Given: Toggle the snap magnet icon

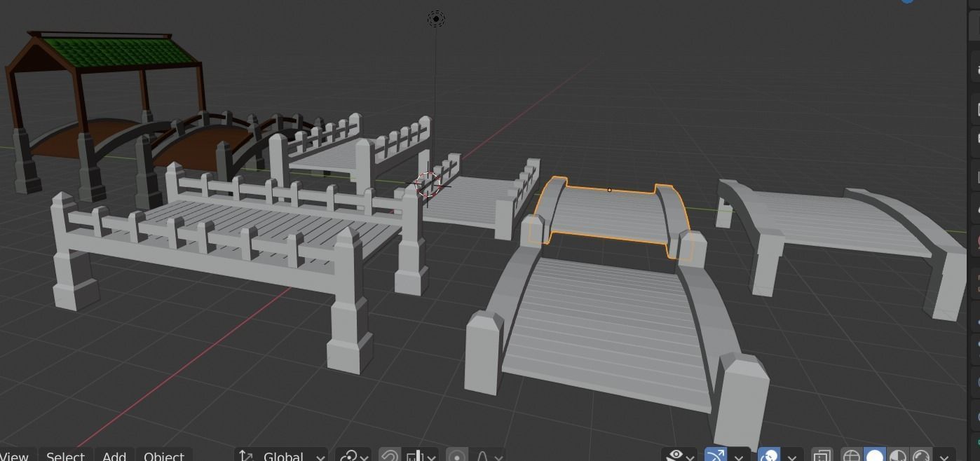Looking at the screenshot, I should pos(390,455).
